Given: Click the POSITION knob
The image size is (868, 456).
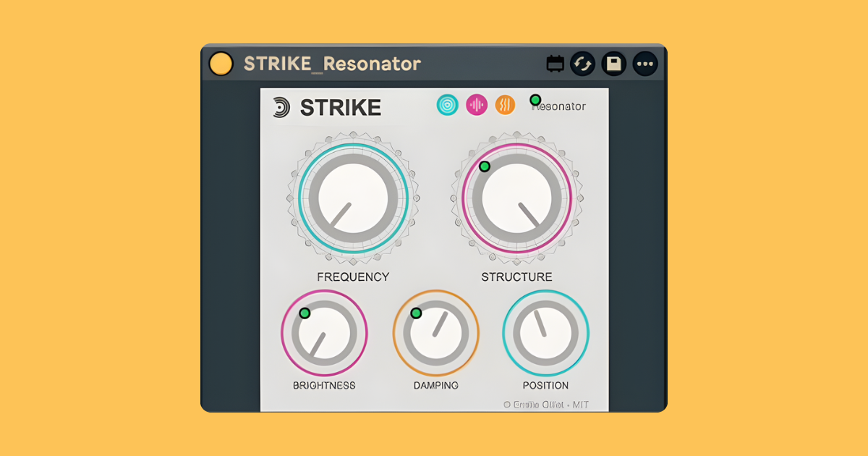Looking at the screenshot, I should tap(546, 333).
